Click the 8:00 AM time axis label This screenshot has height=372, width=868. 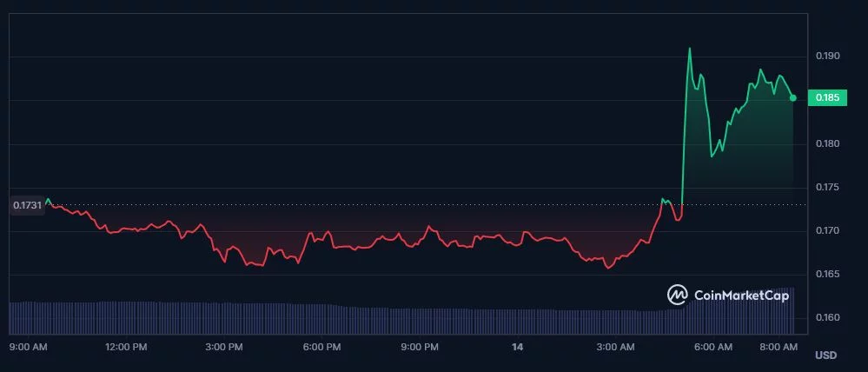coord(779,347)
